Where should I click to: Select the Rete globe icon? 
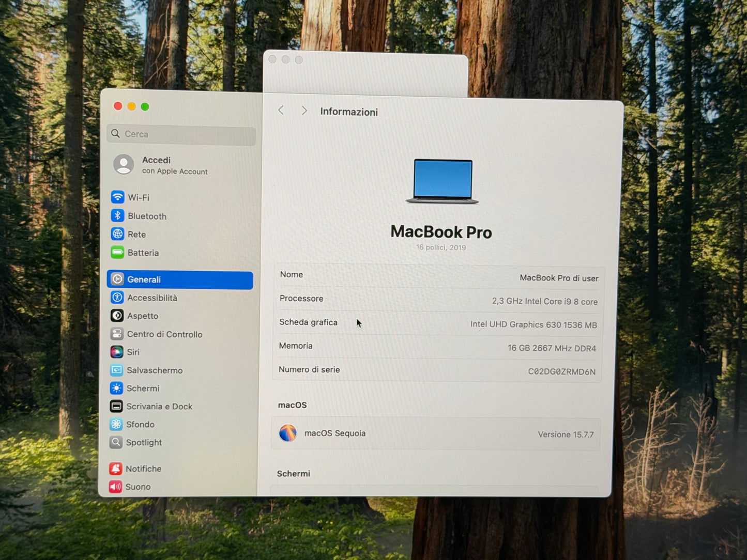click(118, 234)
